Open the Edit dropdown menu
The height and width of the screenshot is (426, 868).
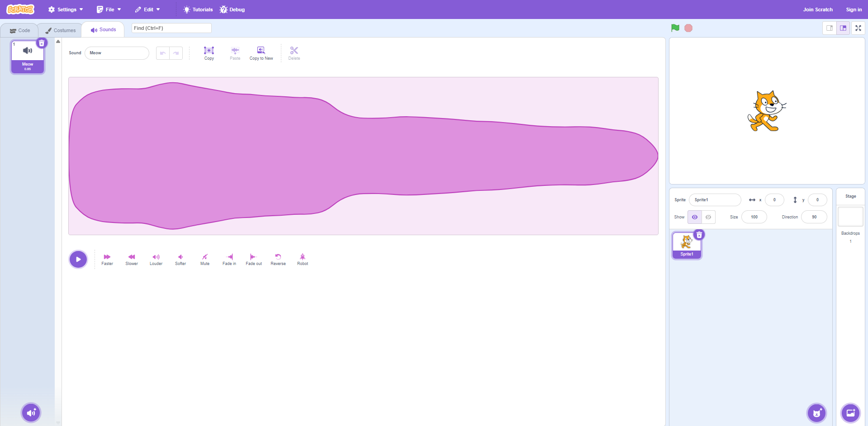(147, 9)
